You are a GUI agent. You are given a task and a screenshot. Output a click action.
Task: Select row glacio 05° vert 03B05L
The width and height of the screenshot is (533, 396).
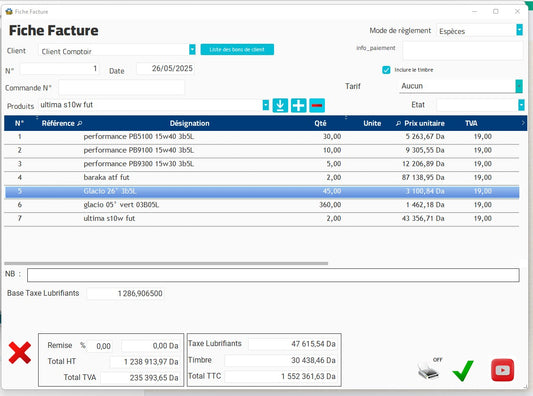point(261,205)
